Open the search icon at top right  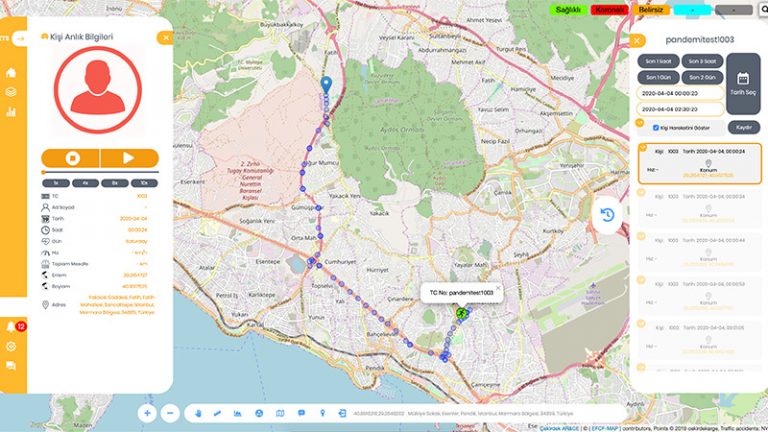pos(764,10)
